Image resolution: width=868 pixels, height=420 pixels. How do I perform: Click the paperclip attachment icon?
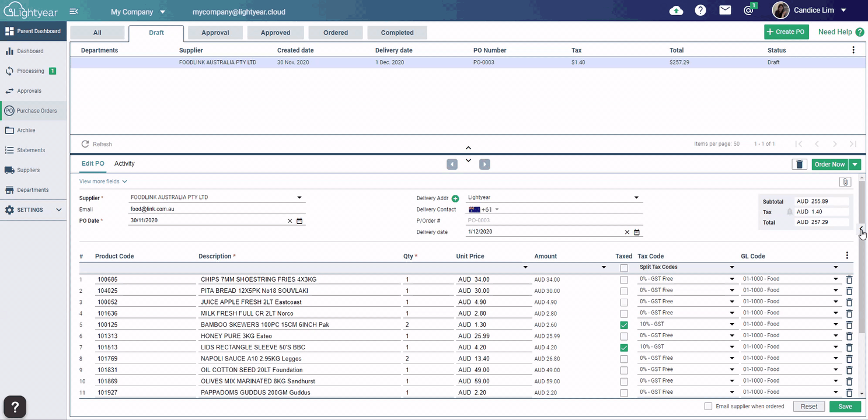[845, 182]
